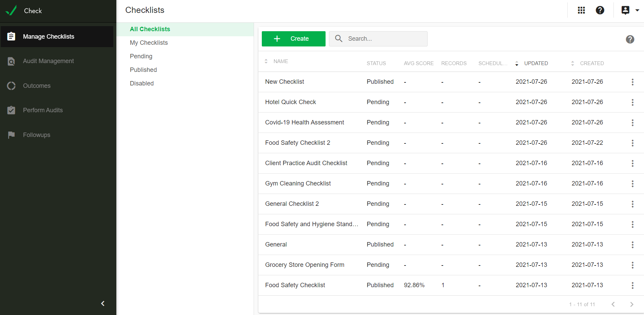The width and height of the screenshot is (644, 315).
Task: Click the table help question mark icon
Action: click(x=630, y=39)
